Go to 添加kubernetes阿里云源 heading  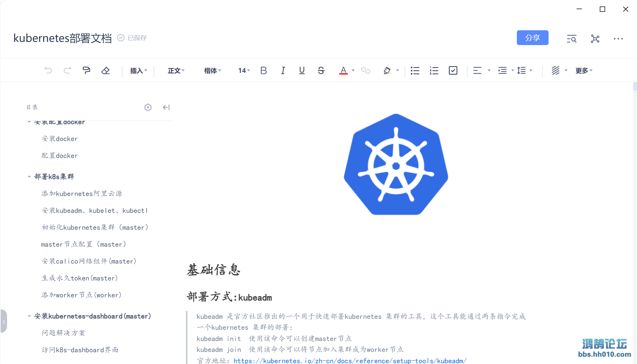click(x=82, y=194)
